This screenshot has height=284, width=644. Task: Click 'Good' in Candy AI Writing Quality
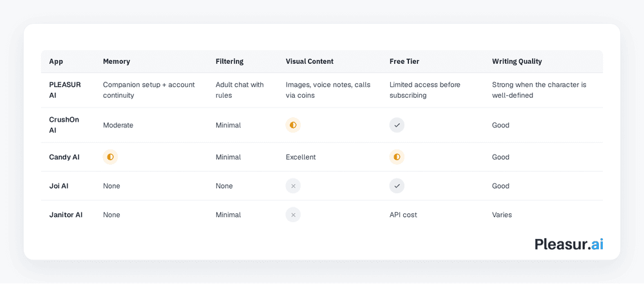(x=500, y=157)
